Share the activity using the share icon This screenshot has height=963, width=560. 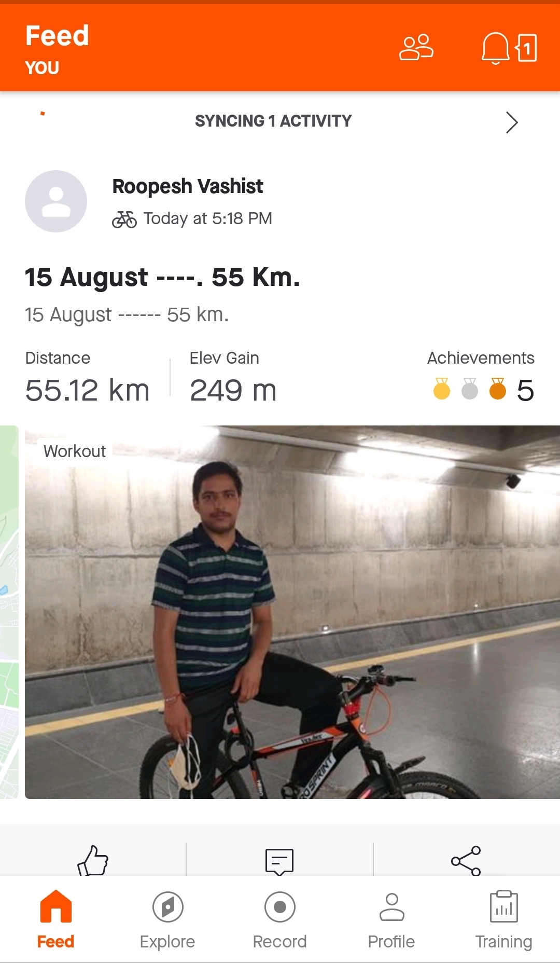466,861
